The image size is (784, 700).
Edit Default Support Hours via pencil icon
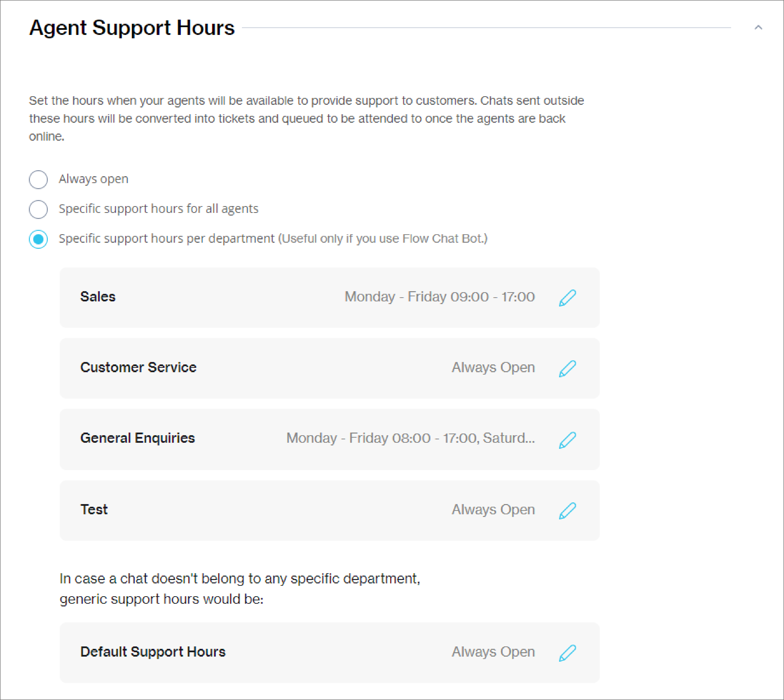[x=567, y=653]
